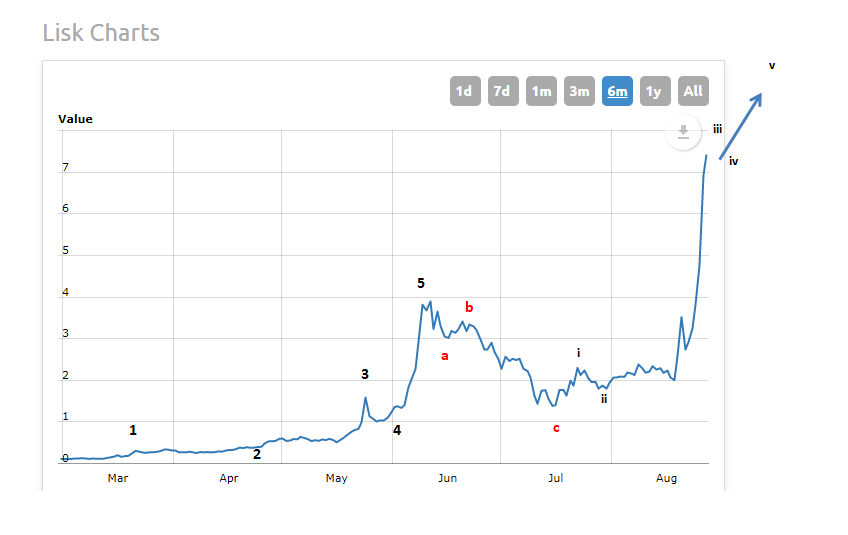Click the Jun x-axis label
The width and height of the screenshot is (848, 535).
447,478
